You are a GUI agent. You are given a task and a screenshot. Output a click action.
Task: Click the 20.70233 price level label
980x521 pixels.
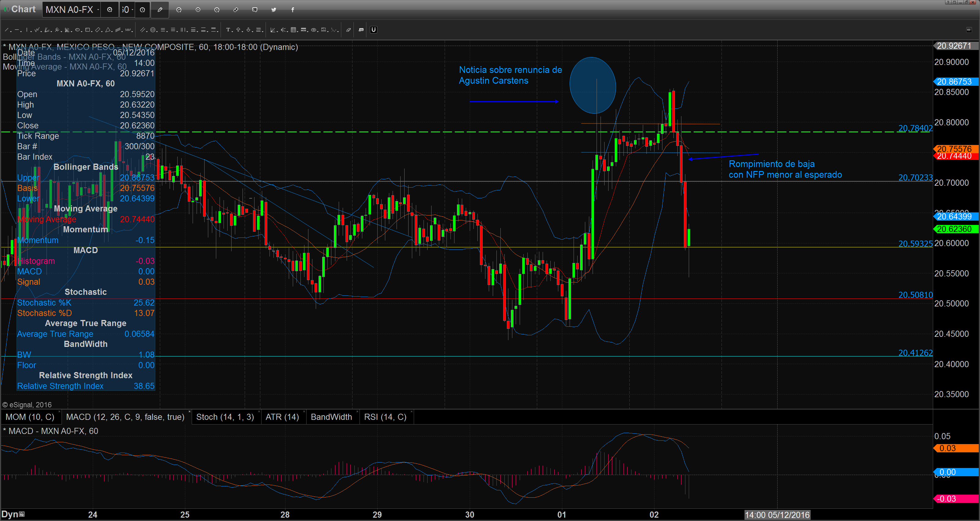[915, 177]
